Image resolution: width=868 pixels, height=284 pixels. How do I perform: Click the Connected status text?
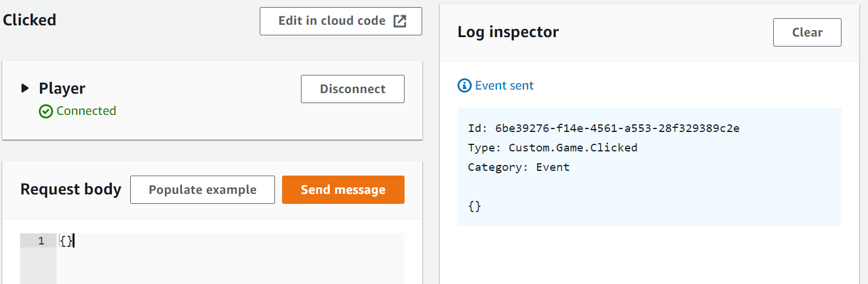tap(86, 111)
